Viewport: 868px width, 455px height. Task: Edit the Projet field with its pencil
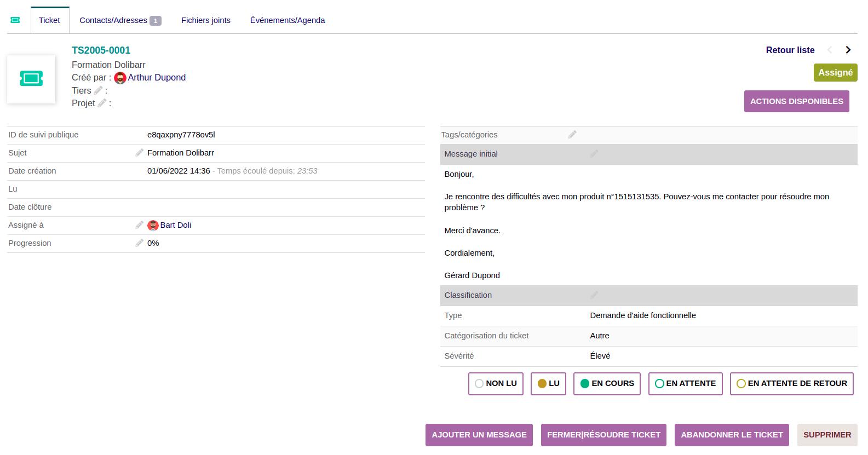102,103
